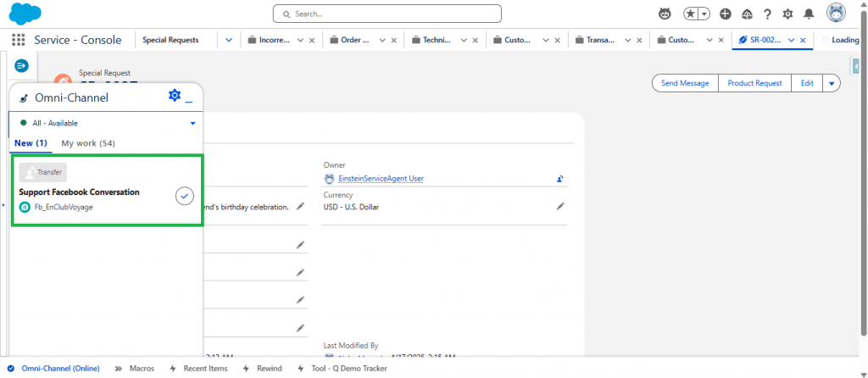Click the Transfer badge on work item
868x378 pixels.
coord(42,172)
